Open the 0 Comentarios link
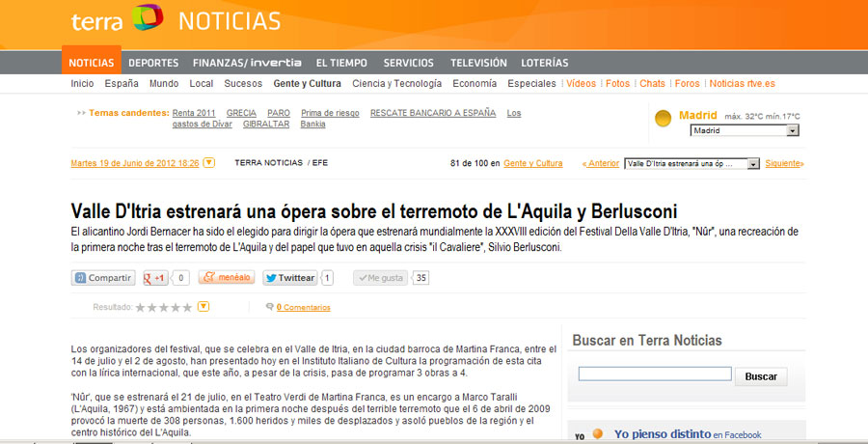Image resolution: width=868 pixels, height=444 pixels. (x=303, y=308)
